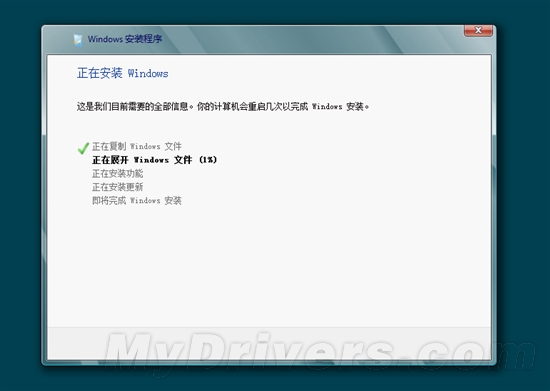Click the 正在展开 Windows 文件 (1%) step
550x391 pixels.
pos(154,160)
